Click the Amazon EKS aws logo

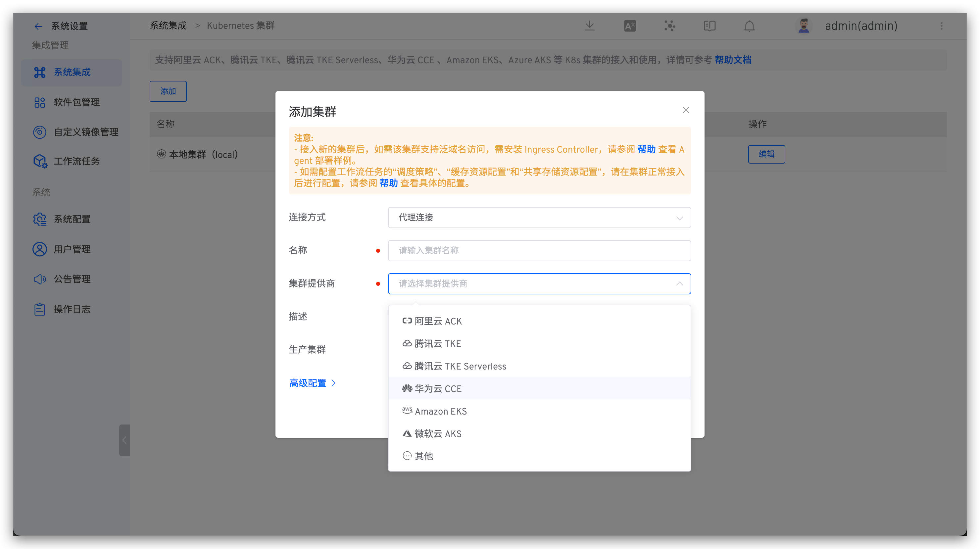point(407,411)
